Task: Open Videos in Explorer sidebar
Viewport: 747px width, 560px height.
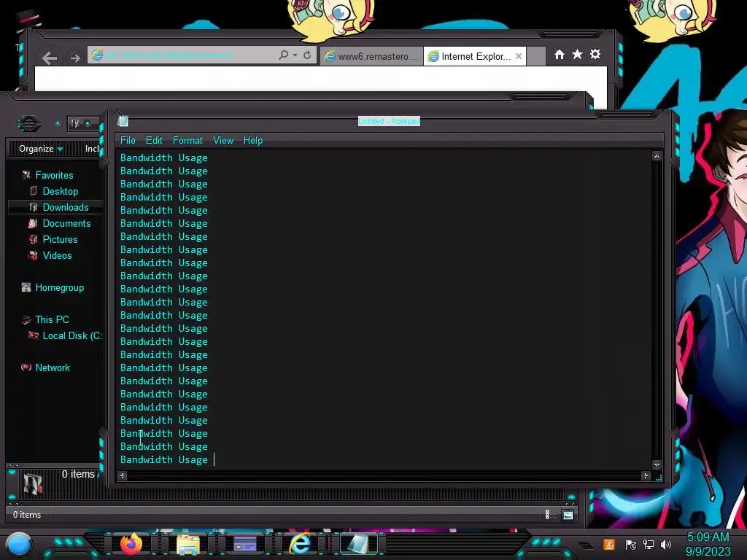Action: tap(57, 256)
